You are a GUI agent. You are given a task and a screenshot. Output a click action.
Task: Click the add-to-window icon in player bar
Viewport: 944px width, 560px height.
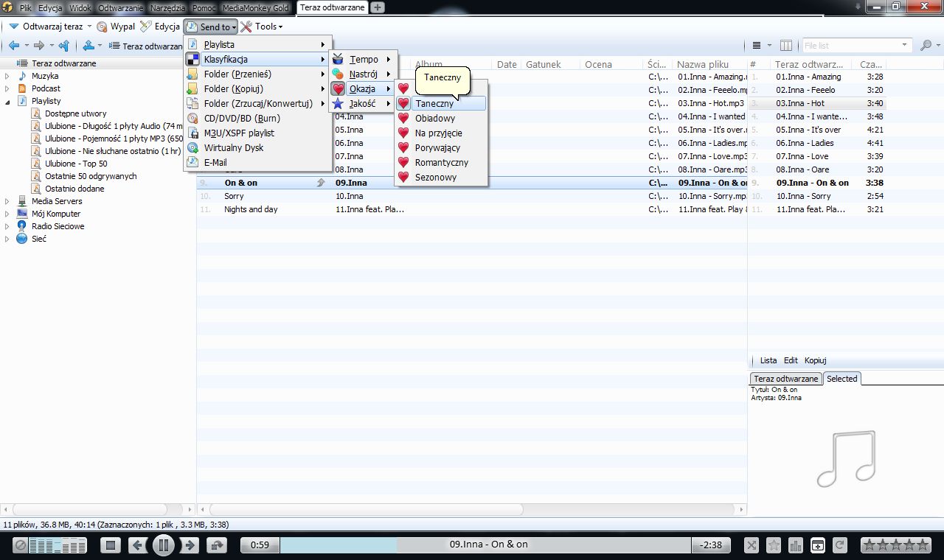[x=817, y=545]
